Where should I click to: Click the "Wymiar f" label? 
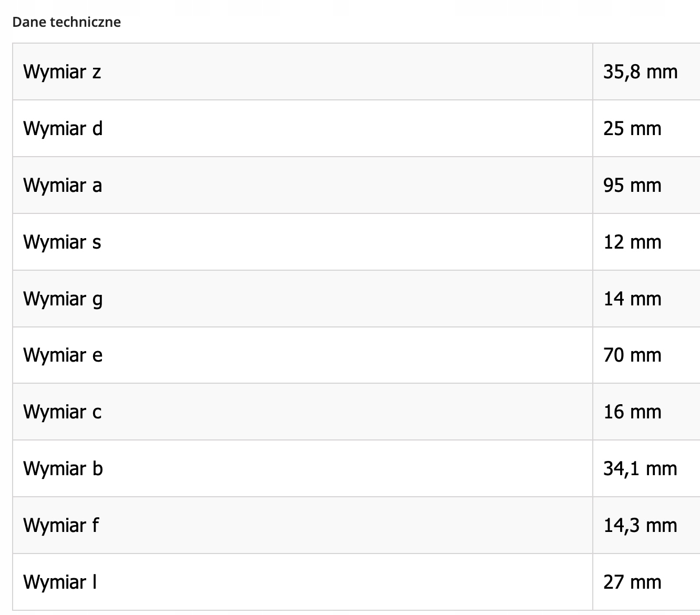click(61, 526)
